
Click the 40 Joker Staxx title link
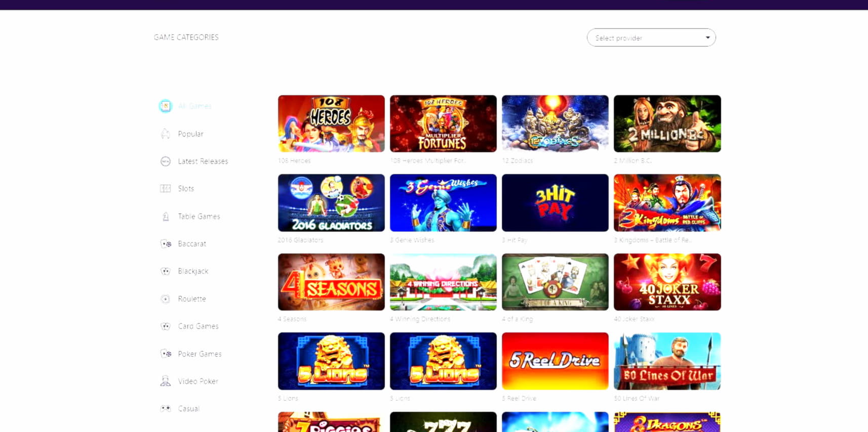tap(634, 319)
